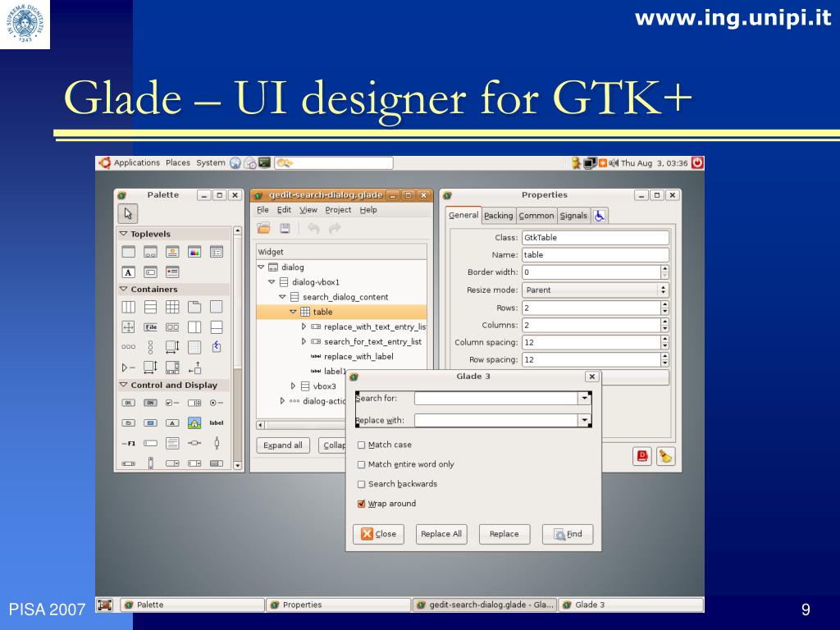
Task: Click the Find button
Action: pyautogui.click(x=568, y=534)
